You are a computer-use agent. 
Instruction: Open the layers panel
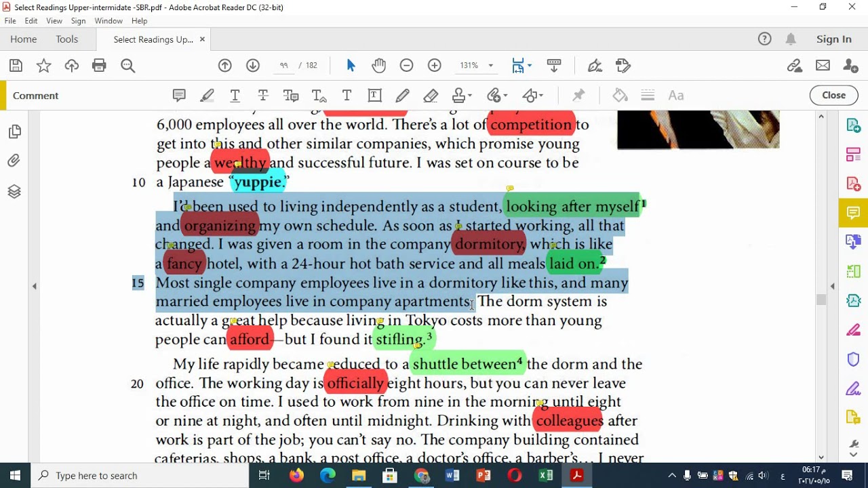pyautogui.click(x=14, y=192)
